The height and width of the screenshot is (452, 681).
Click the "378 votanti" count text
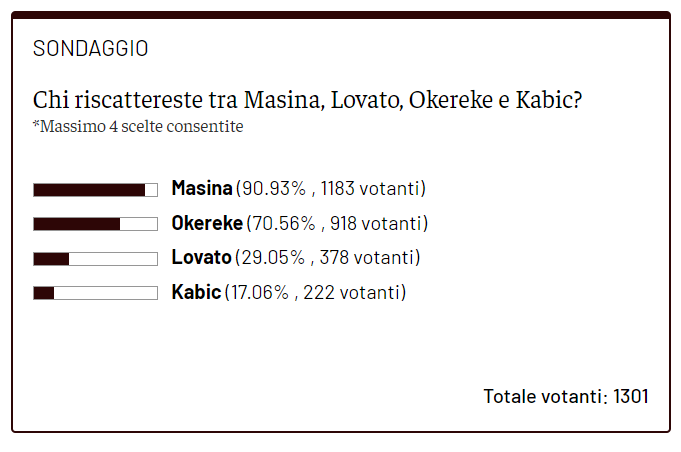(367, 258)
